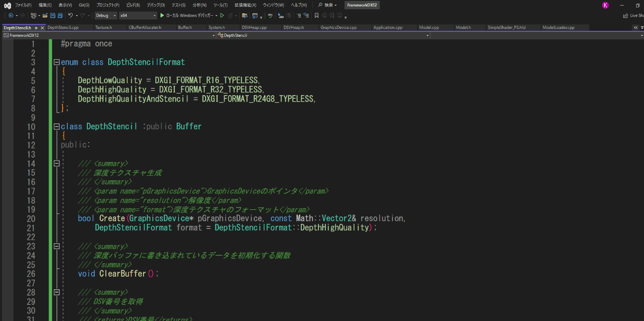The height and width of the screenshot is (321, 644).
Task: Open the x64 platform dropdown
Action: click(x=138, y=15)
